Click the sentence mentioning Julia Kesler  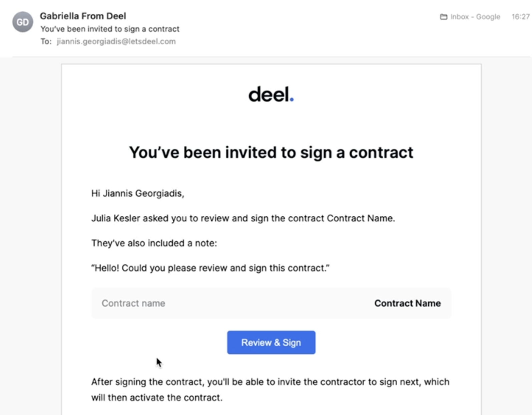tap(243, 218)
